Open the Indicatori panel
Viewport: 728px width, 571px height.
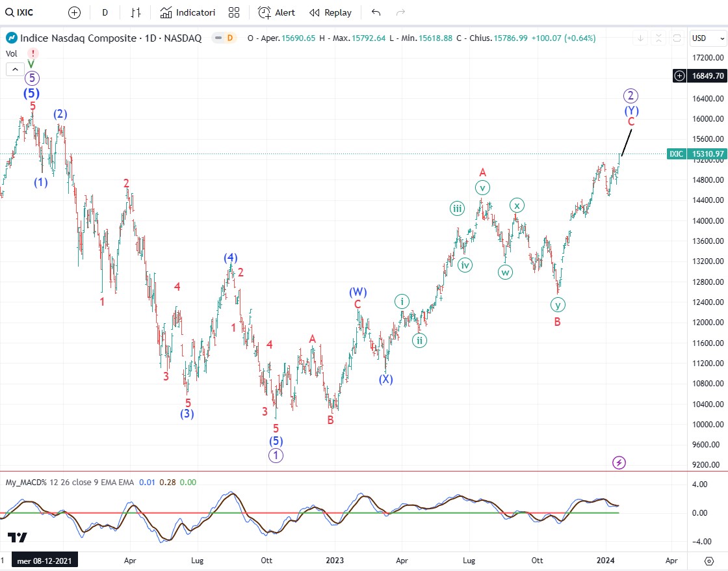pos(188,12)
